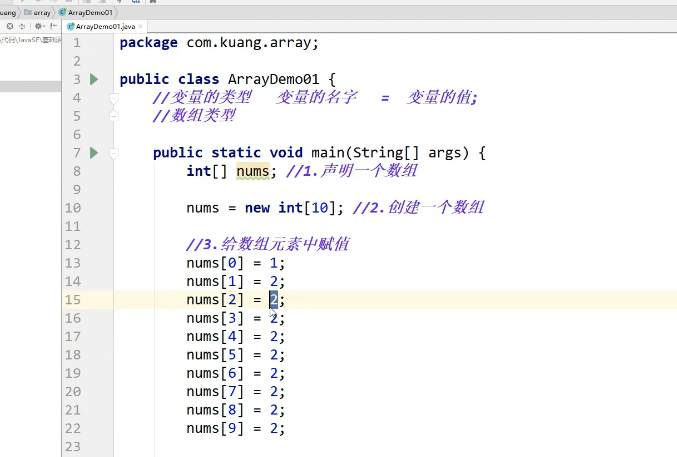Click 'nums[7]' on line 20

point(215,392)
